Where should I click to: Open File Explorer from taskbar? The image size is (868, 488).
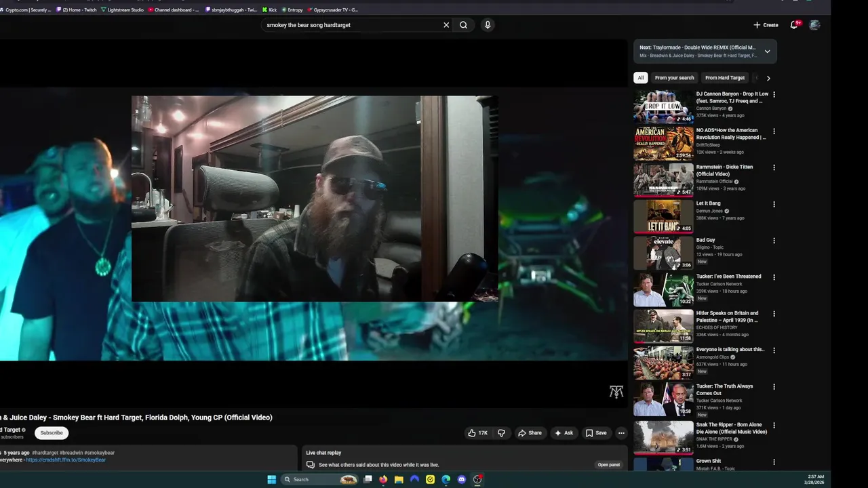(x=399, y=479)
